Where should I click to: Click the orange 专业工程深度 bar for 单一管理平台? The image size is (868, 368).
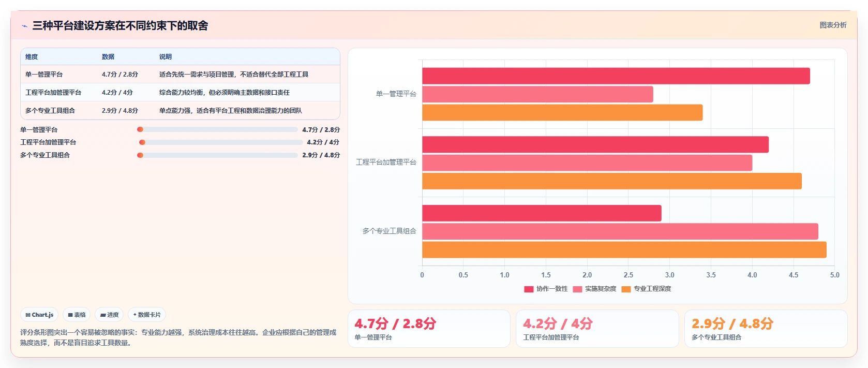pos(563,112)
